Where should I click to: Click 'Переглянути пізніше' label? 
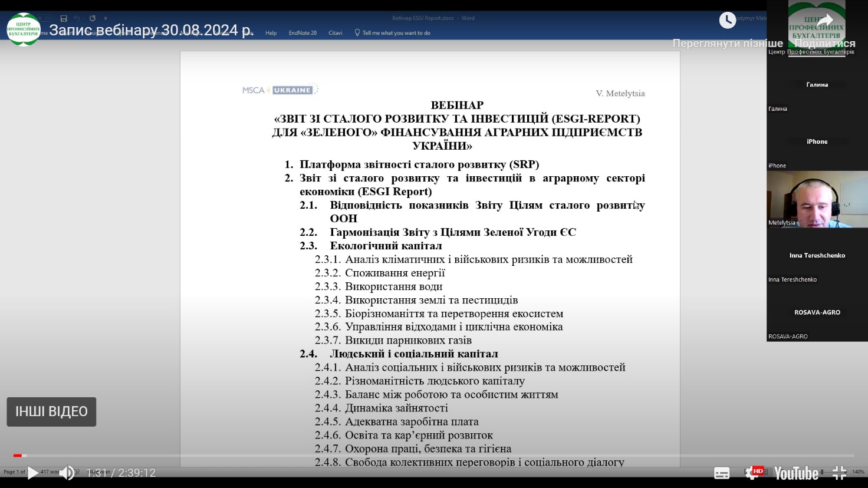(x=728, y=44)
